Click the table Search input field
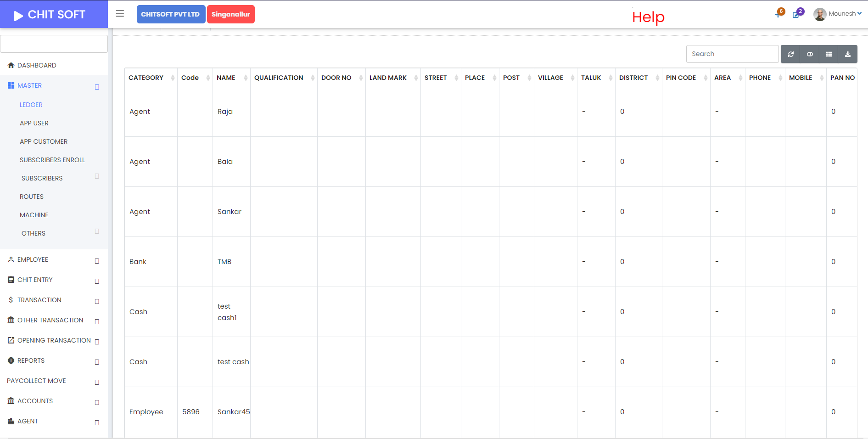This screenshot has height=439, width=868. (732, 54)
